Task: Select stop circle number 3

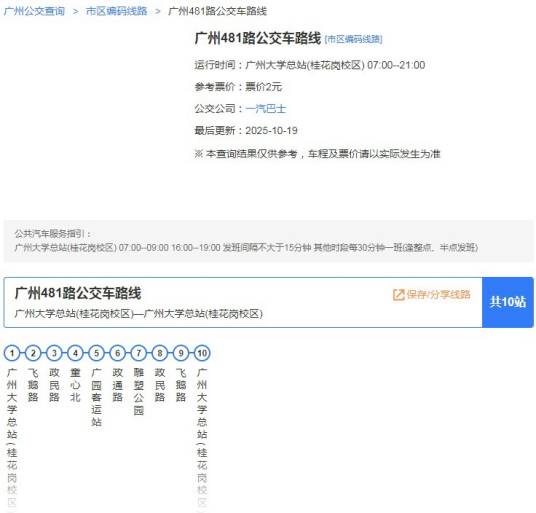Action: pyautogui.click(x=54, y=353)
